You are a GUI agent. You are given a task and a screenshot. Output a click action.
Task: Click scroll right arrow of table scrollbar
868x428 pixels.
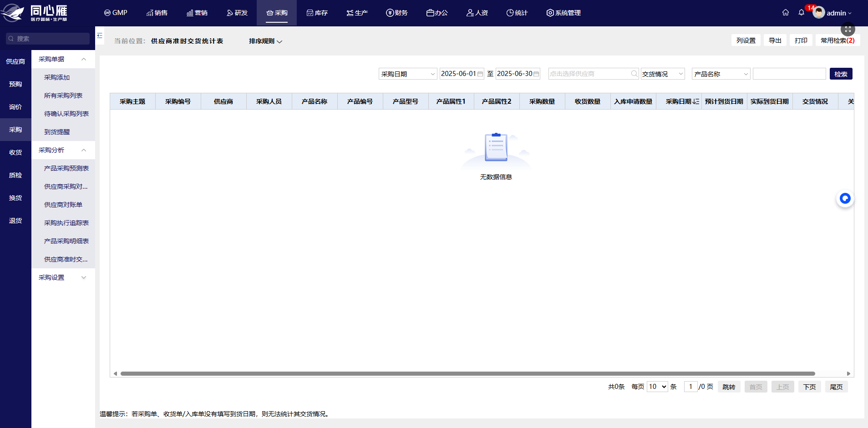pyautogui.click(x=848, y=374)
